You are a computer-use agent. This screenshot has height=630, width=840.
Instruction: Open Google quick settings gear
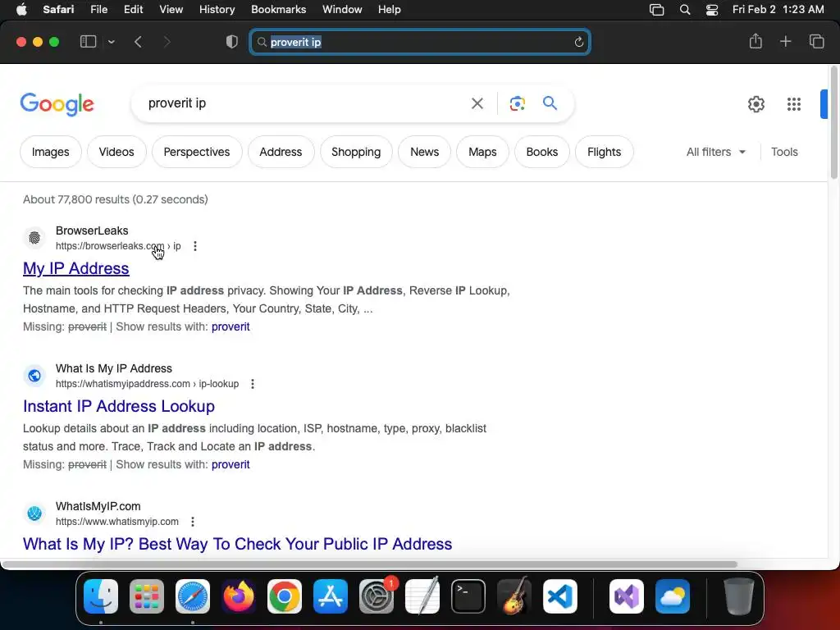point(756,104)
